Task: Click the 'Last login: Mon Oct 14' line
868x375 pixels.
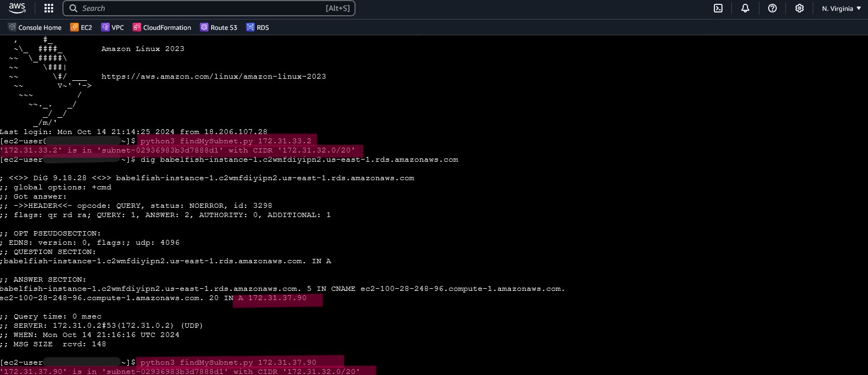Action: pyautogui.click(x=134, y=132)
